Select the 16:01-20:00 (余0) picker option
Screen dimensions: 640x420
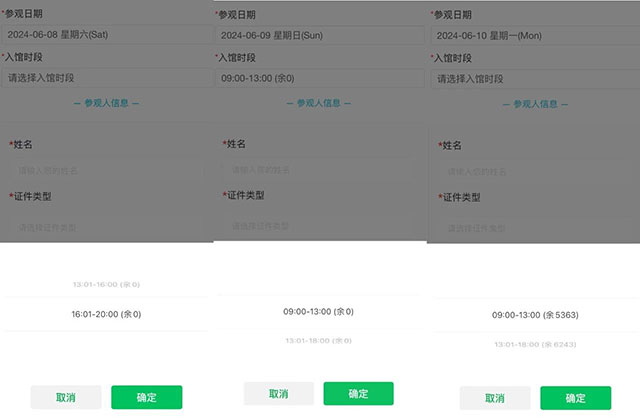pyautogui.click(x=106, y=314)
